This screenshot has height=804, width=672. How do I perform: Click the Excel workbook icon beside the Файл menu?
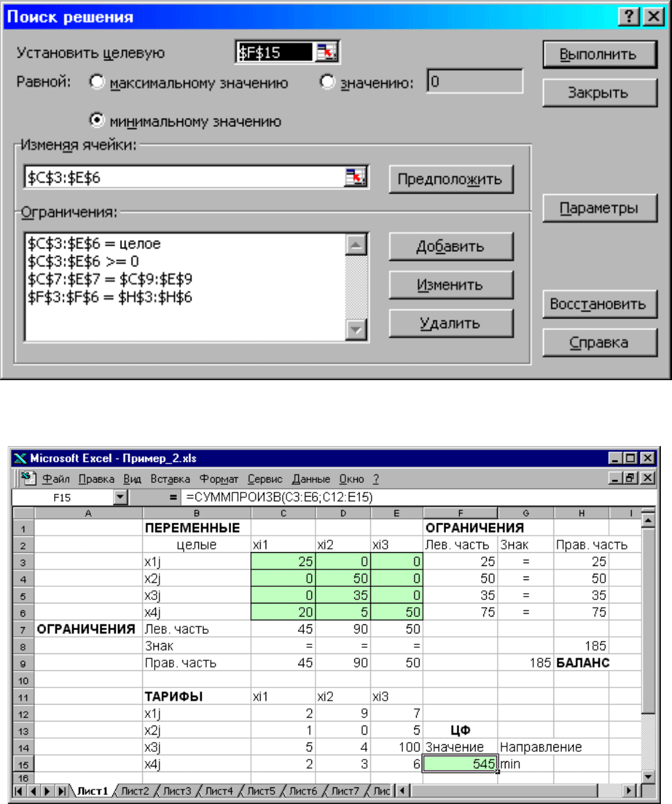28,479
